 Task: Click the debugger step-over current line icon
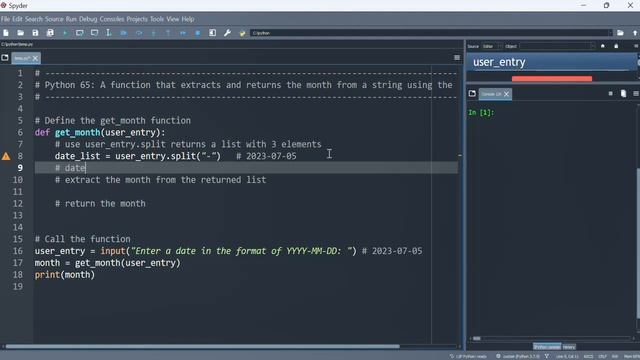pos(139,33)
